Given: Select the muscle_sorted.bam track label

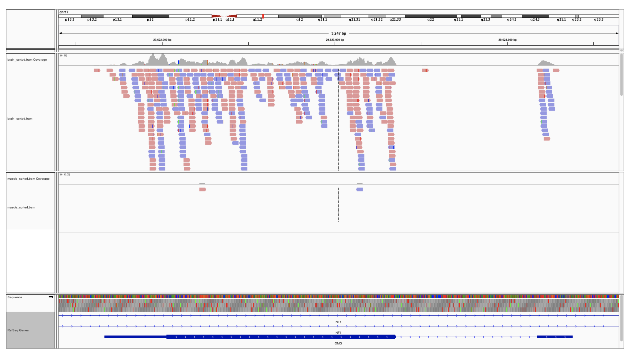Looking at the screenshot, I should pos(21,207).
